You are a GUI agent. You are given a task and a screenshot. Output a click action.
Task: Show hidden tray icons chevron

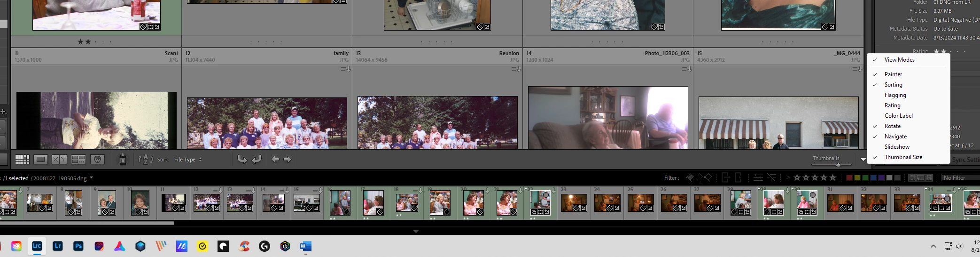933,246
